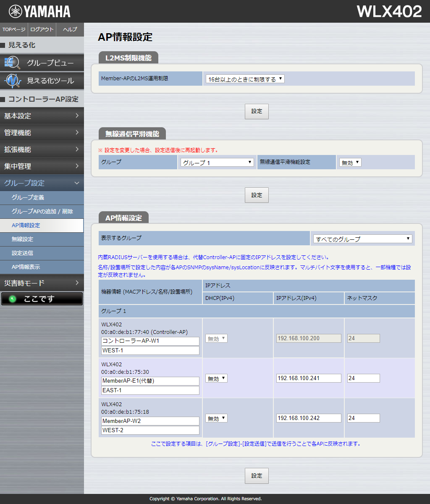The image size is (430, 504).
Task: Open the visualization tool icon
Action: pyautogui.click(x=12, y=80)
